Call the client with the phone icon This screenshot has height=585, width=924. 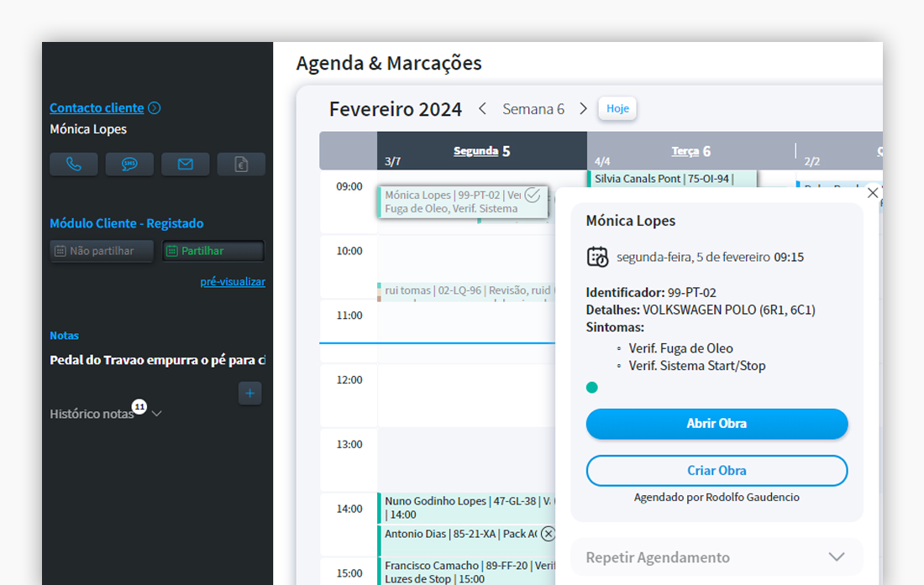click(x=74, y=165)
